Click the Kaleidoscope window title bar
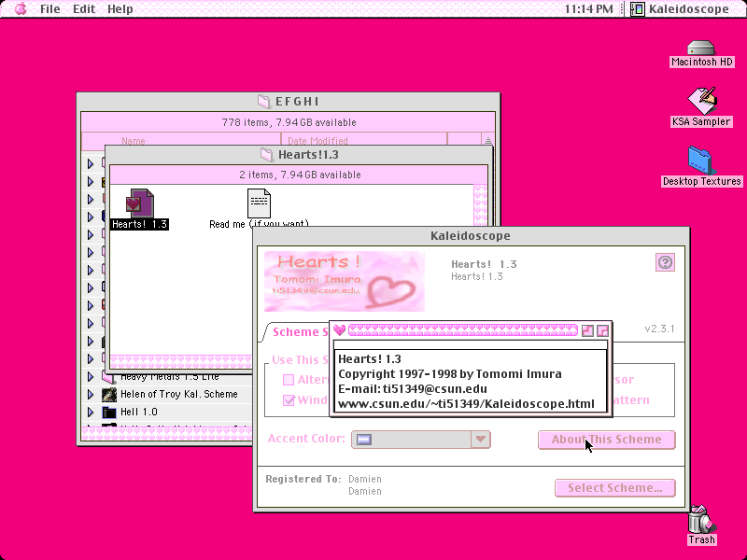This screenshot has height=560, width=747. pos(471,236)
